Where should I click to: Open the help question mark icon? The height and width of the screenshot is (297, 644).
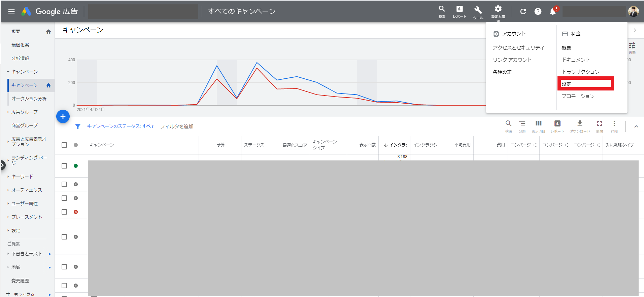(x=538, y=11)
